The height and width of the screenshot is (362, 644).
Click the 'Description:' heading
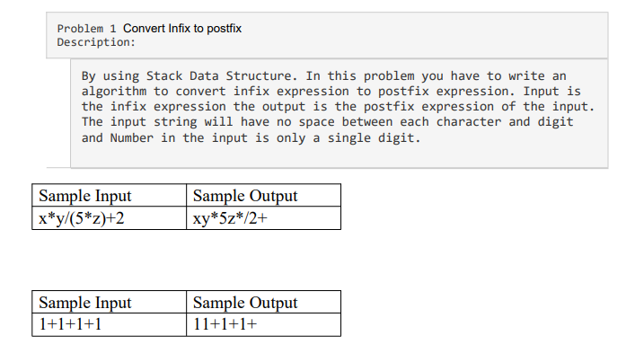pos(96,42)
